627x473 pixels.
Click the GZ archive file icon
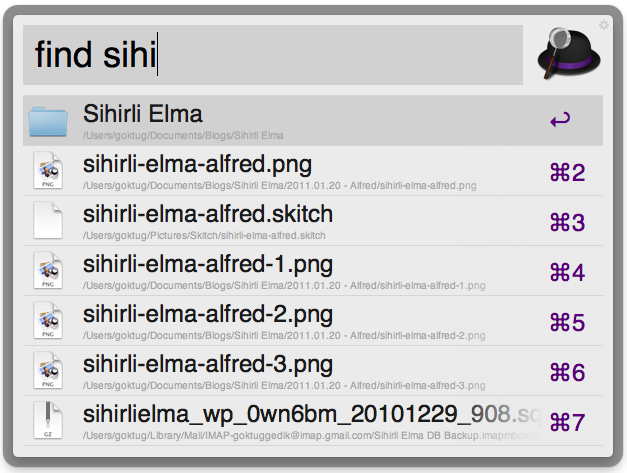click(48, 421)
